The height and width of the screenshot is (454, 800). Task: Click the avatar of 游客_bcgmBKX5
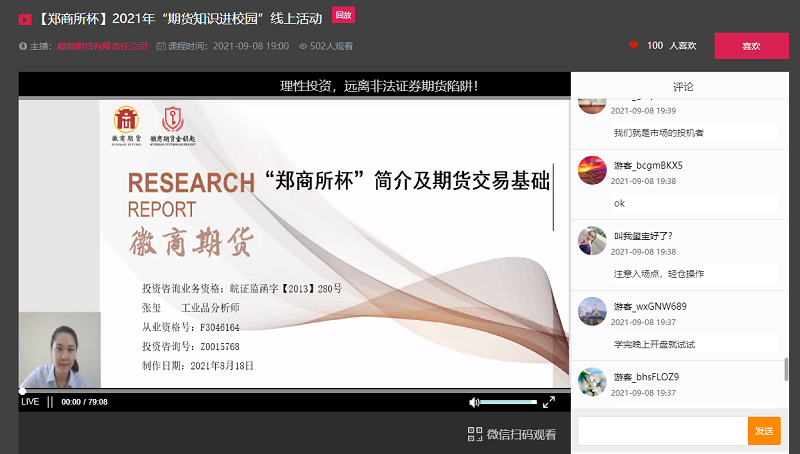tap(592, 170)
